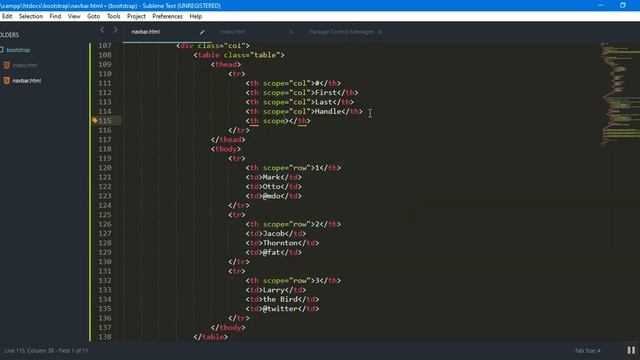The height and width of the screenshot is (360, 640).
Task: Click the closing thead tag on line 117
Action: [228, 140]
